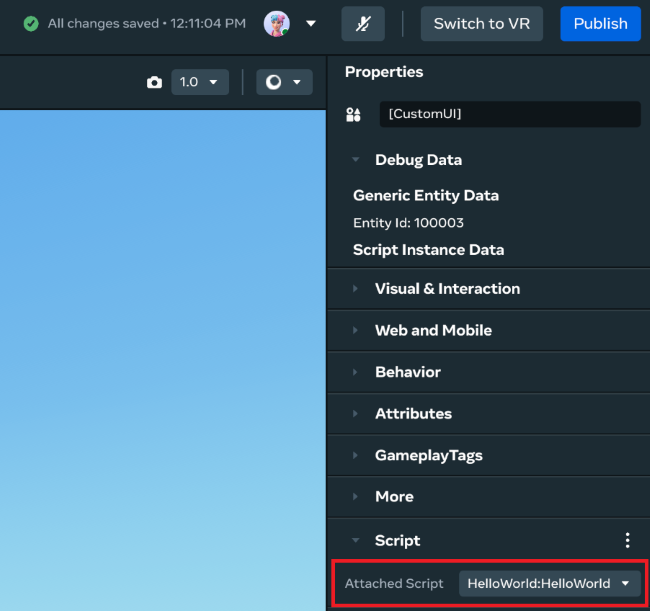Click the [CustomUI] entity name field
This screenshot has height=611, width=650.
click(x=509, y=114)
